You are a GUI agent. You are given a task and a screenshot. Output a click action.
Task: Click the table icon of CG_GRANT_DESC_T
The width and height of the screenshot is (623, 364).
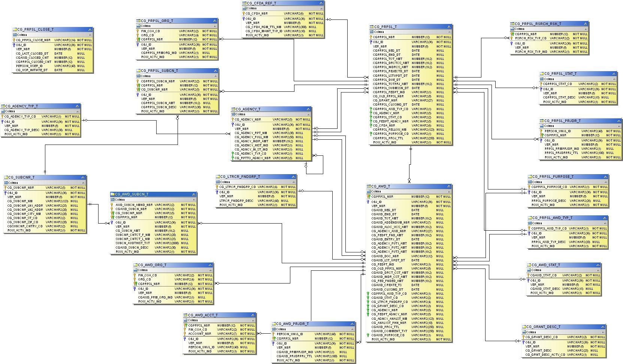click(x=524, y=327)
